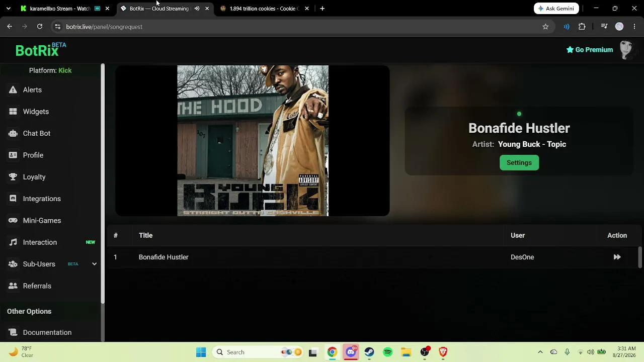View site information icon in address bar
This screenshot has width=644, height=362.
pos(57,27)
